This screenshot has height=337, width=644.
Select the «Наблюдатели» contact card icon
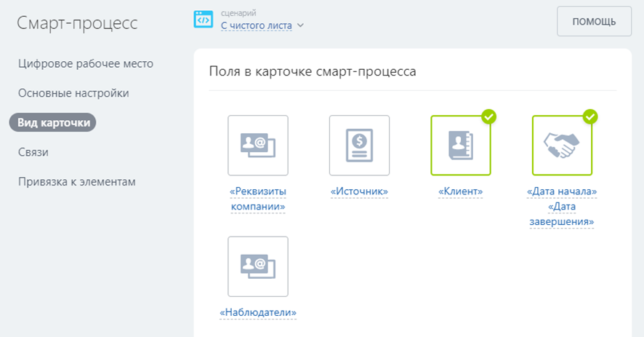258,266
